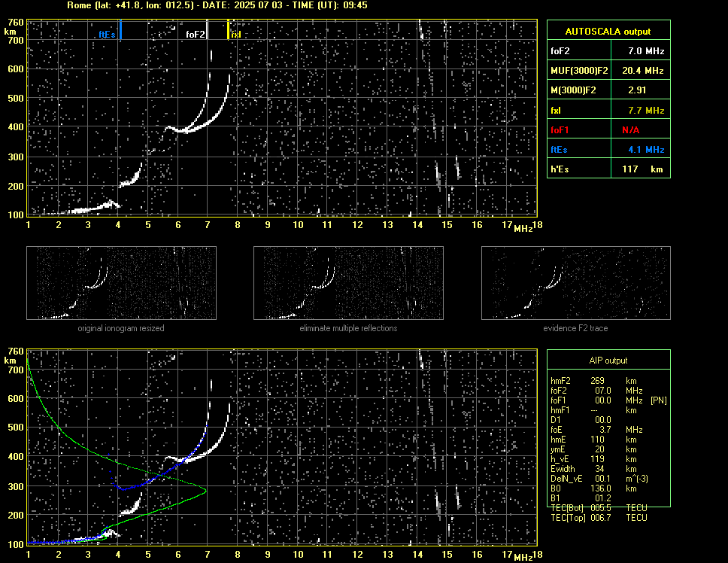Screen dimensions: 728x563
Task: Click the "TIME (UT): 09:45" header text
Action: coord(329,5)
